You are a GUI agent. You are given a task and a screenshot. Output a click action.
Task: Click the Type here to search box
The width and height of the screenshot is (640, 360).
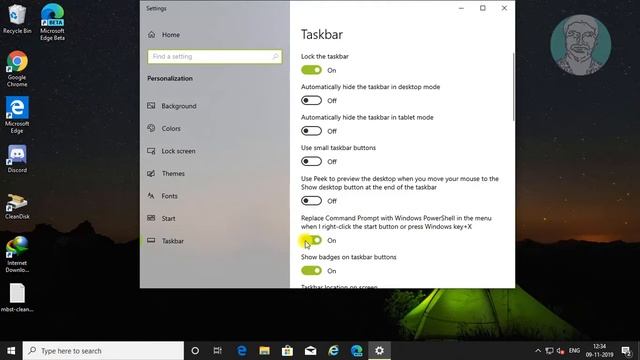(103, 351)
